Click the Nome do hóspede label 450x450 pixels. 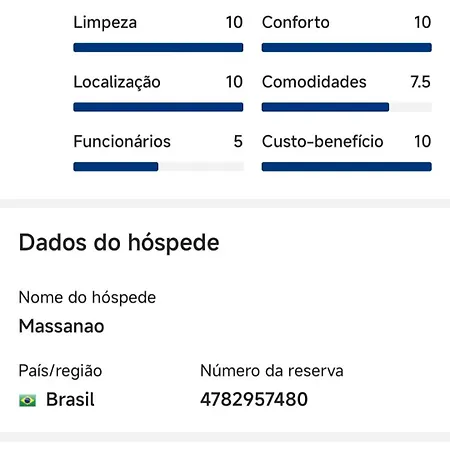(87, 297)
